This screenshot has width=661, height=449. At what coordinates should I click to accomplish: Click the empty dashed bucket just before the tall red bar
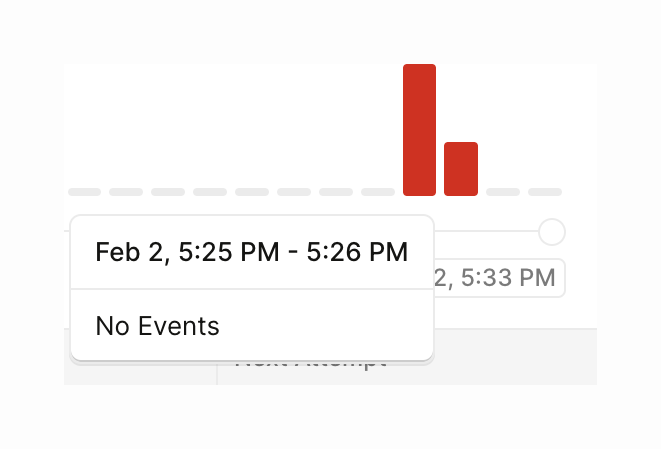(378, 191)
